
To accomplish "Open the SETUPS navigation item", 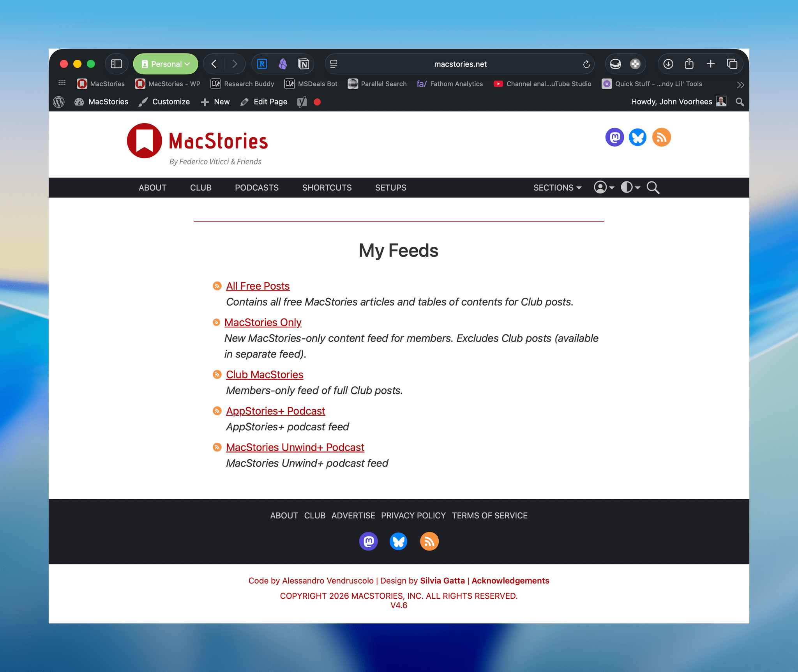I will [391, 187].
